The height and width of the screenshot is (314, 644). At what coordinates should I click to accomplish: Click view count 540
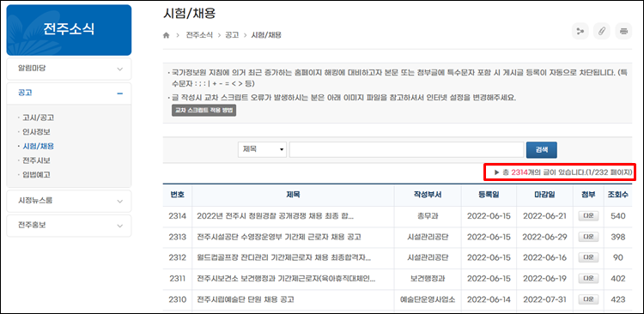(617, 216)
